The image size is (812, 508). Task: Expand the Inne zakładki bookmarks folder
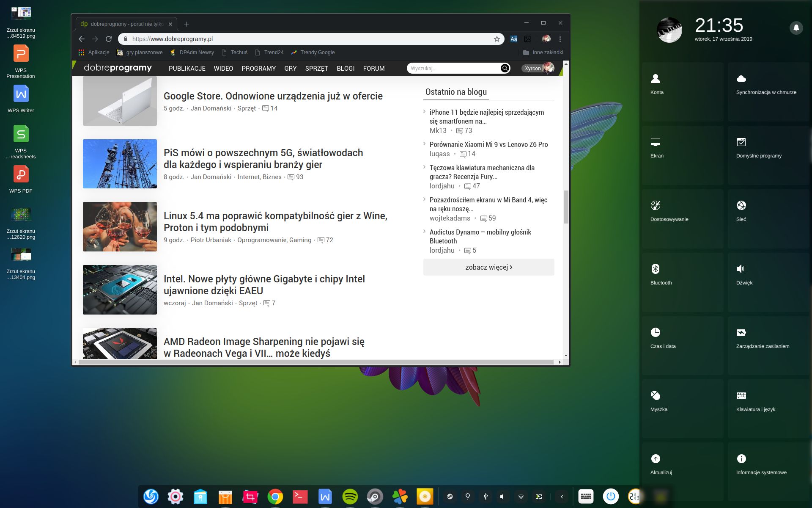pyautogui.click(x=545, y=52)
